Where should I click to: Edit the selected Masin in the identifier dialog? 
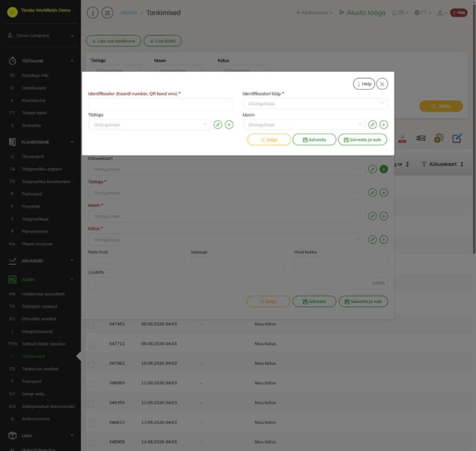tap(372, 124)
